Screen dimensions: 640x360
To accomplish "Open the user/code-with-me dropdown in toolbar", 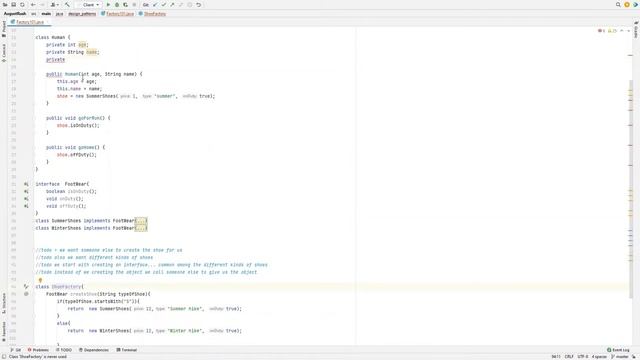I will tap(54, 4).
